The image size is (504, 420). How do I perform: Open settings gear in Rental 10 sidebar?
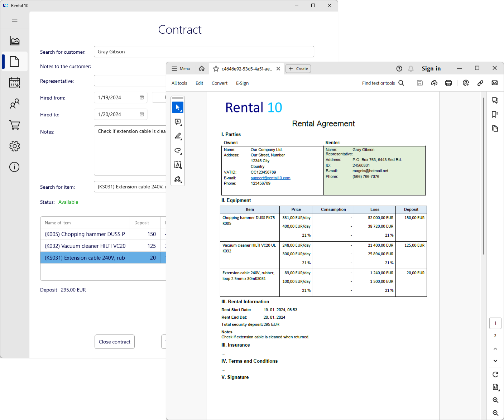point(15,146)
